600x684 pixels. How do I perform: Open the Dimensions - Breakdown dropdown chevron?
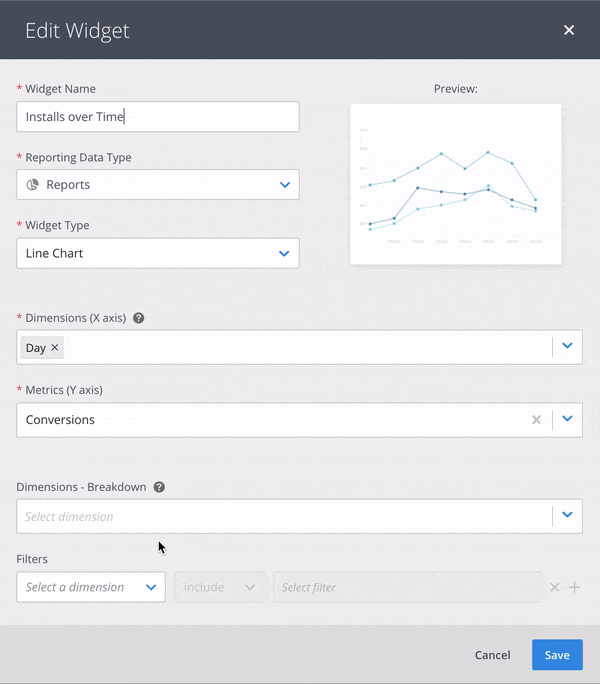(567, 515)
